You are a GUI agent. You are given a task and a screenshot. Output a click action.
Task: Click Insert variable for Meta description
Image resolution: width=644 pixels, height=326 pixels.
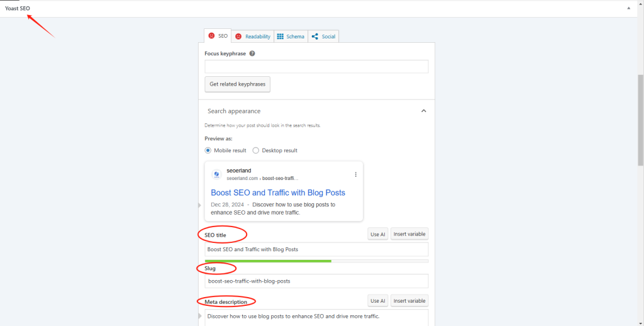point(409,301)
